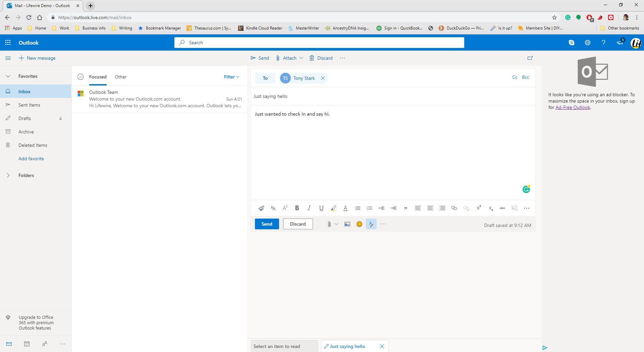Viewport: 644px width, 352px height.
Task: Change font with the font icon
Action: pos(273,208)
